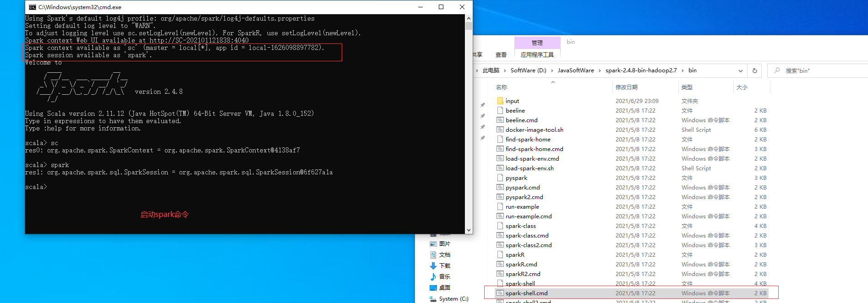
Task: Click the pyspark.cmd script icon
Action: pos(500,187)
